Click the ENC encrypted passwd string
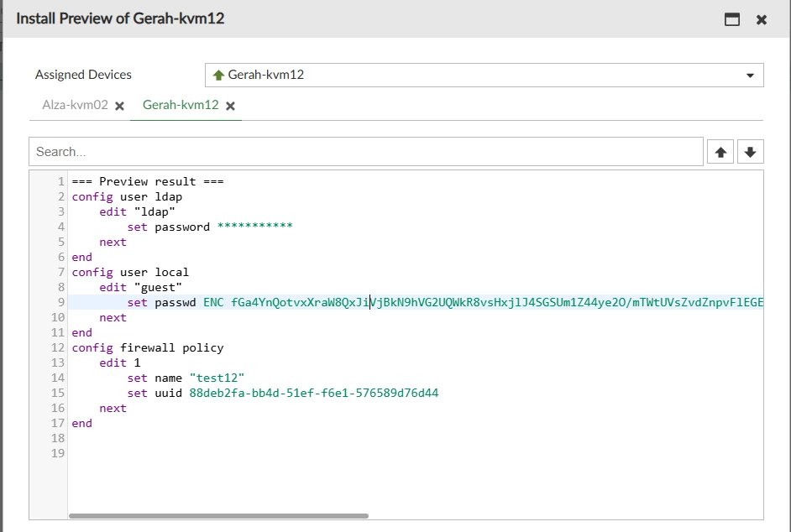 tap(484, 303)
